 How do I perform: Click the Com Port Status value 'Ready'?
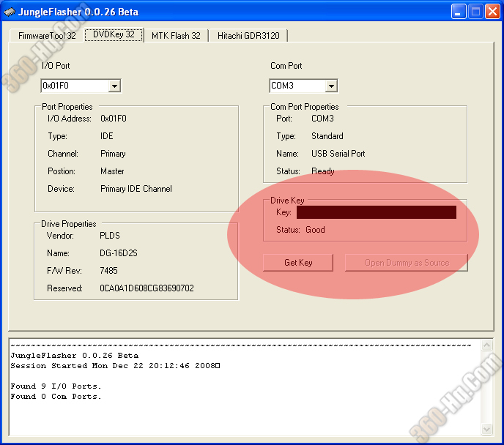(x=323, y=171)
